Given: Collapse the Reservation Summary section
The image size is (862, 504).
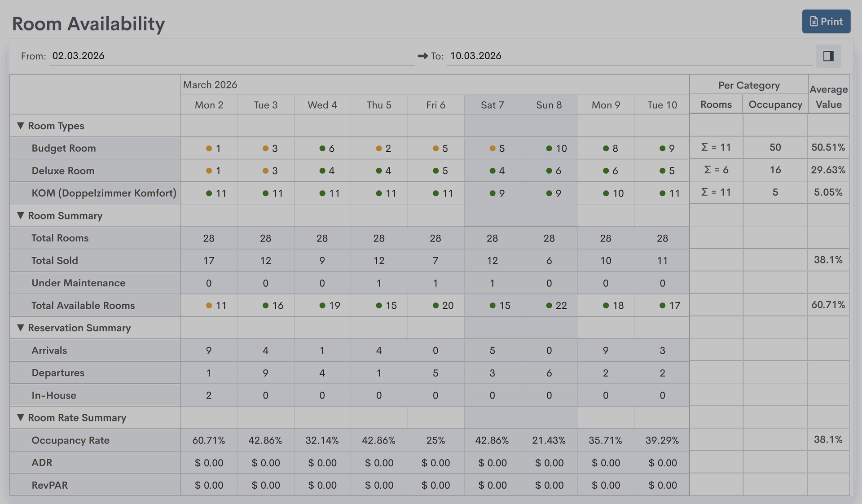Looking at the screenshot, I should [21, 328].
